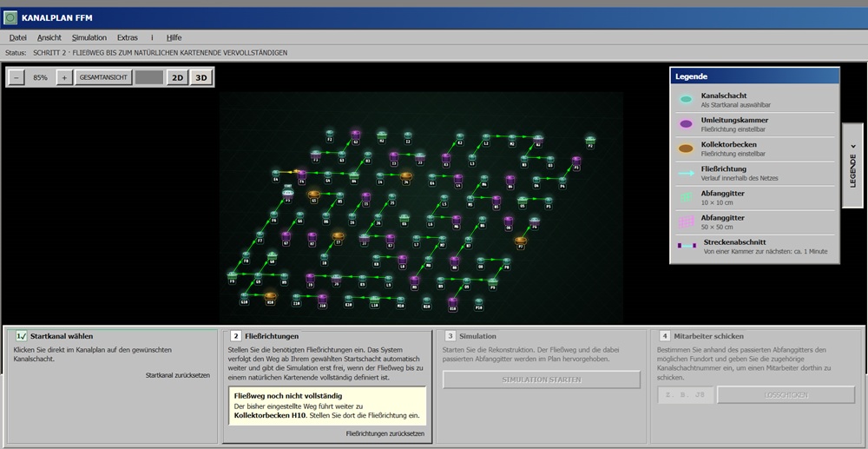Open the Datei menu

[17, 37]
